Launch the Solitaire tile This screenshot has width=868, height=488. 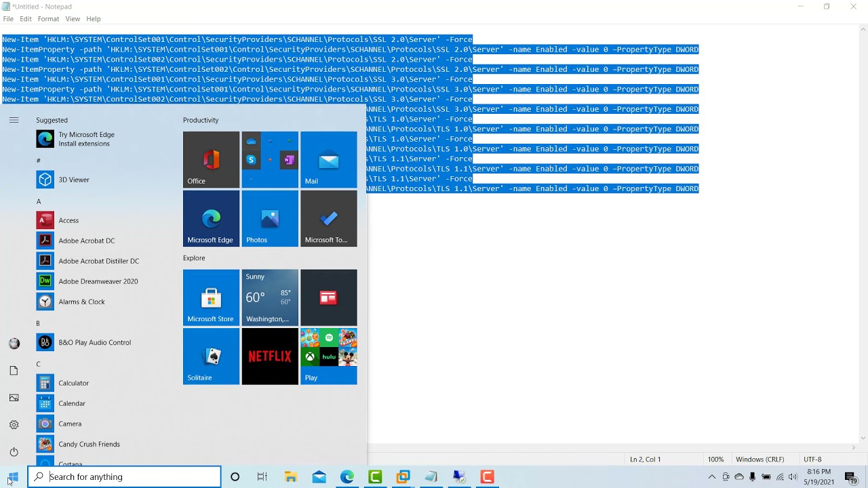(211, 357)
